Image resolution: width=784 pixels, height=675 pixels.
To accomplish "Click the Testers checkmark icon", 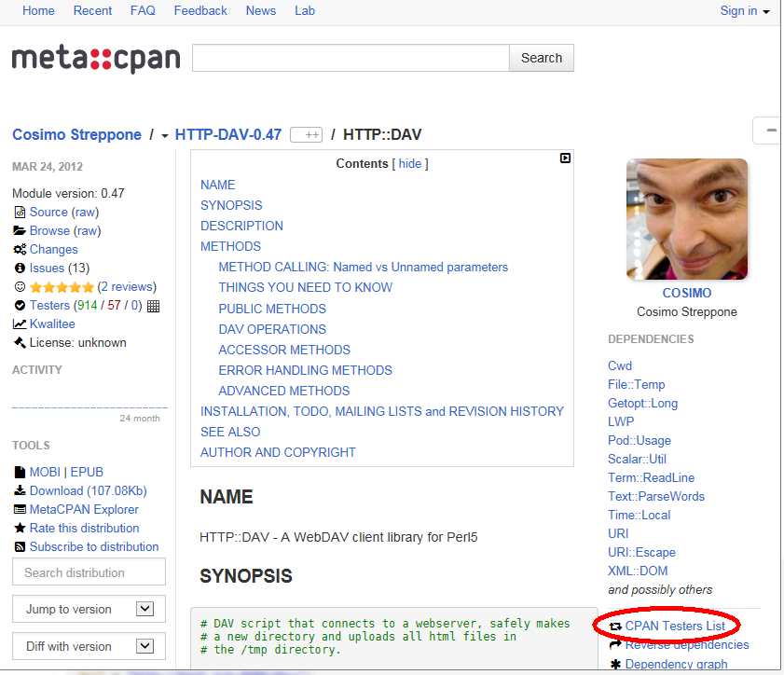I will click(x=20, y=306).
